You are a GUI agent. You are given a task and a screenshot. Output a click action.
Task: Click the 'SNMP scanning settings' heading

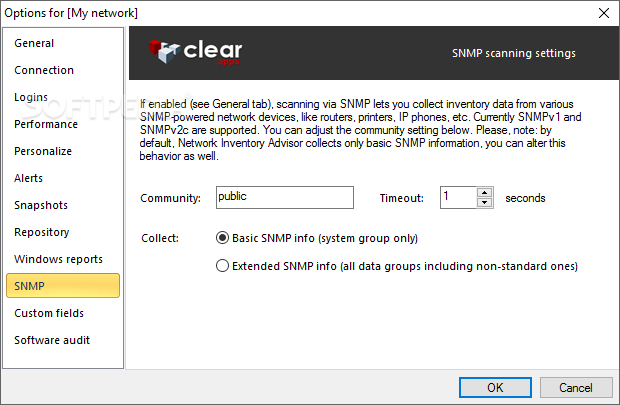(x=514, y=53)
